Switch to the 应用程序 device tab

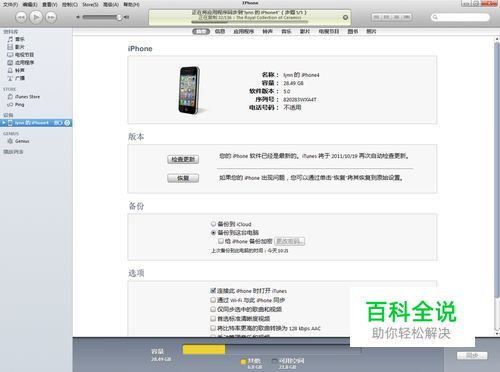click(244, 31)
